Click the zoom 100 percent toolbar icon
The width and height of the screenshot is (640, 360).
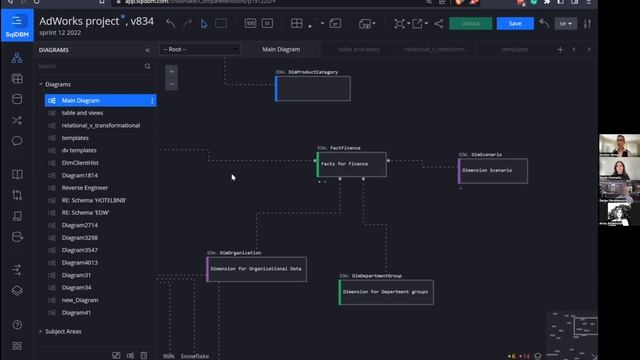click(x=250, y=23)
